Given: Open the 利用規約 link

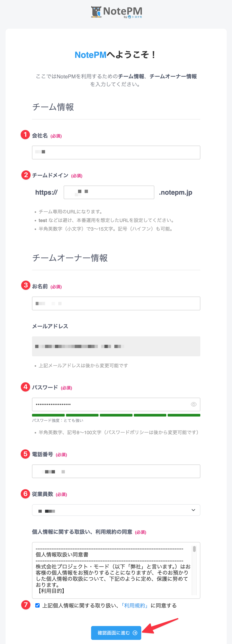Looking at the screenshot, I should pyautogui.click(x=135, y=606).
